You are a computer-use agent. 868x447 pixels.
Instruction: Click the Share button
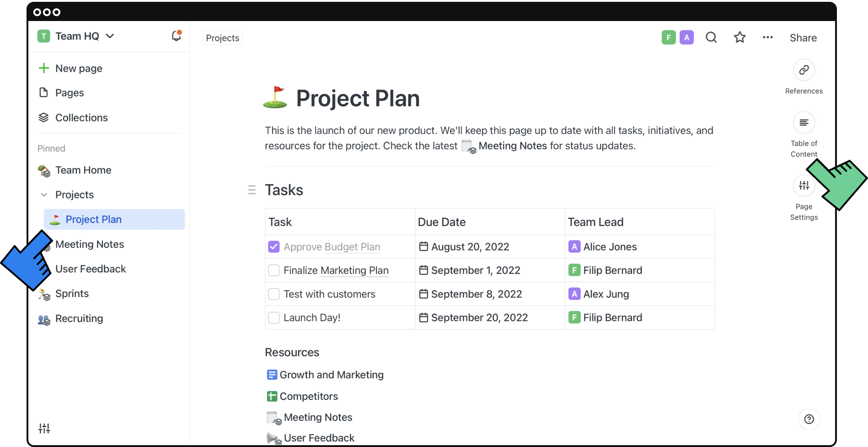click(803, 37)
